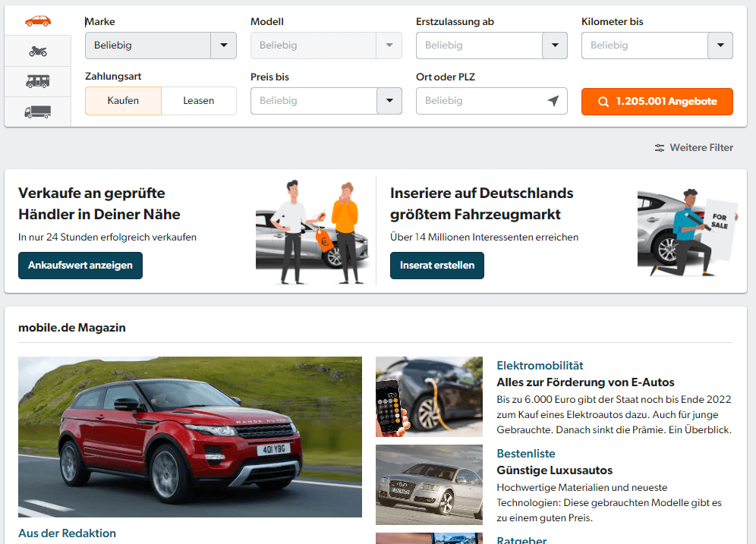
Task: Click the magnifier icon on the Angebote button
Action: click(x=603, y=102)
